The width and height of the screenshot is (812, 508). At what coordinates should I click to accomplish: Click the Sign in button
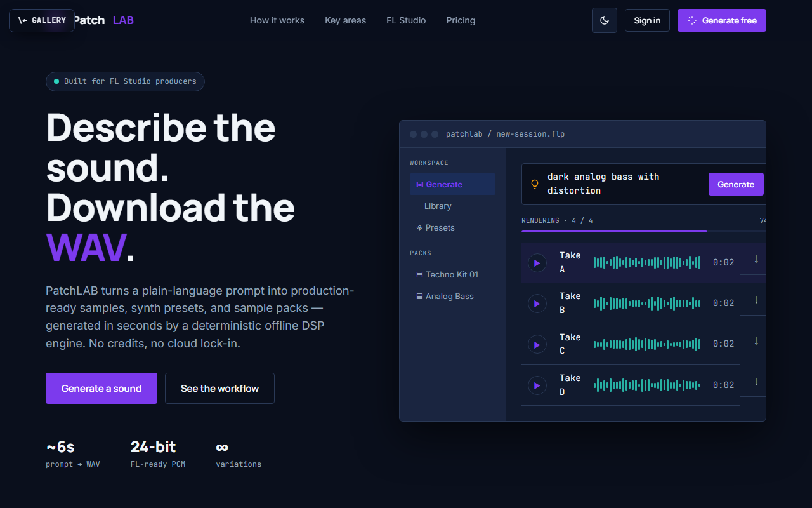click(x=647, y=20)
